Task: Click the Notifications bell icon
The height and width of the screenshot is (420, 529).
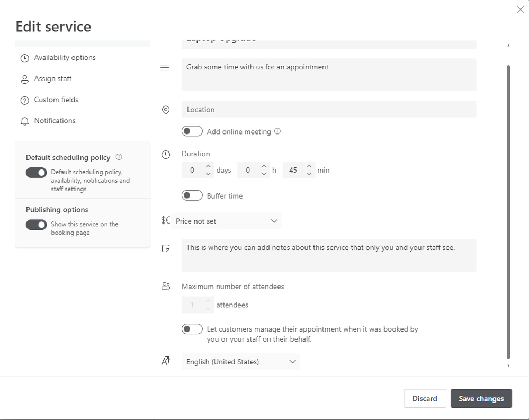Action: 24,121
